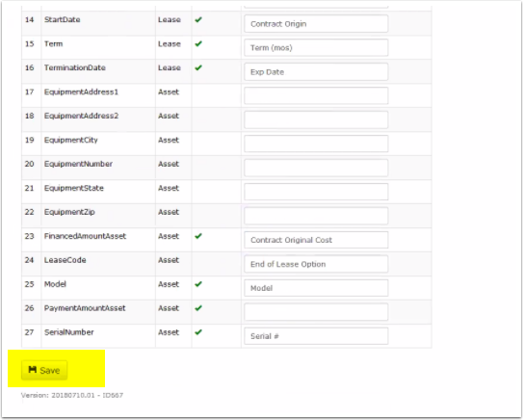The height and width of the screenshot is (420, 523).
Task: Click row number 27
Action: [29, 332]
